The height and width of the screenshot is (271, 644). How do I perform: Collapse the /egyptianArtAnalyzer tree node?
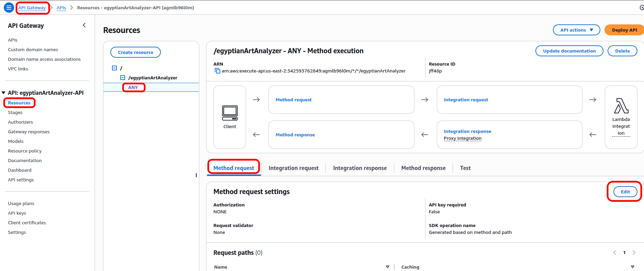[123, 78]
